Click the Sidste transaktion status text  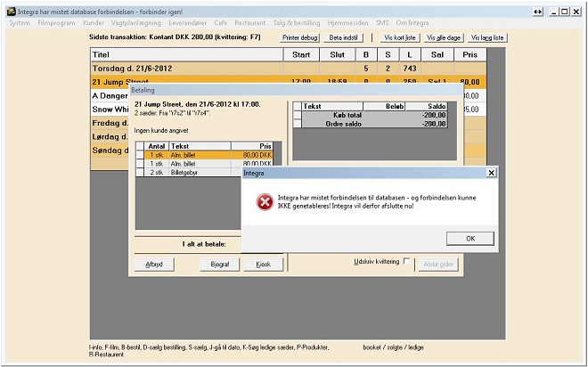click(x=175, y=37)
